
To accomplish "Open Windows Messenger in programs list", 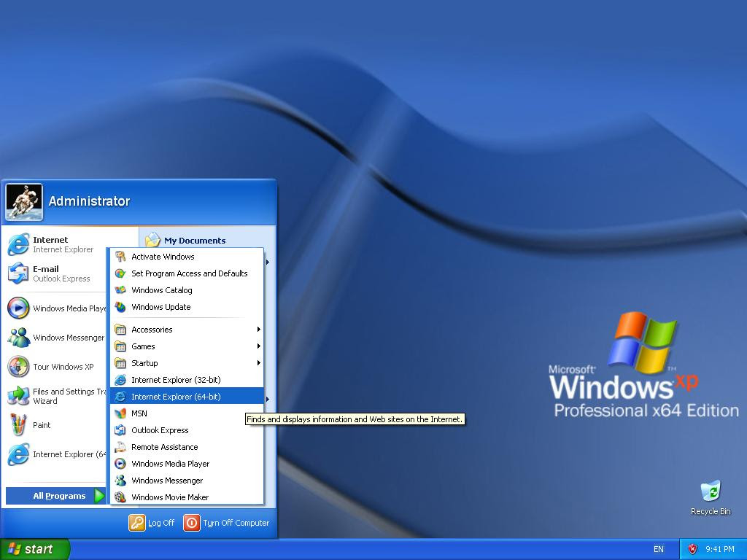I will [187, 481].
